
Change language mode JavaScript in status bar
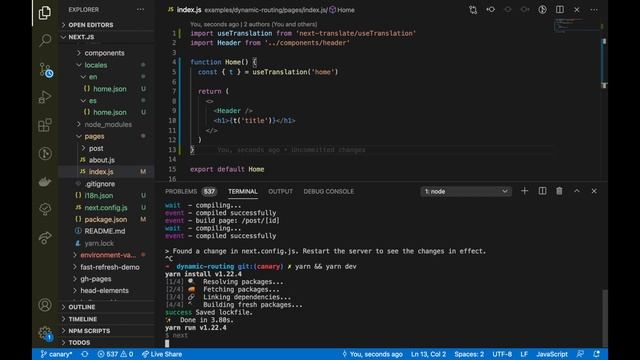coord(552,354)
